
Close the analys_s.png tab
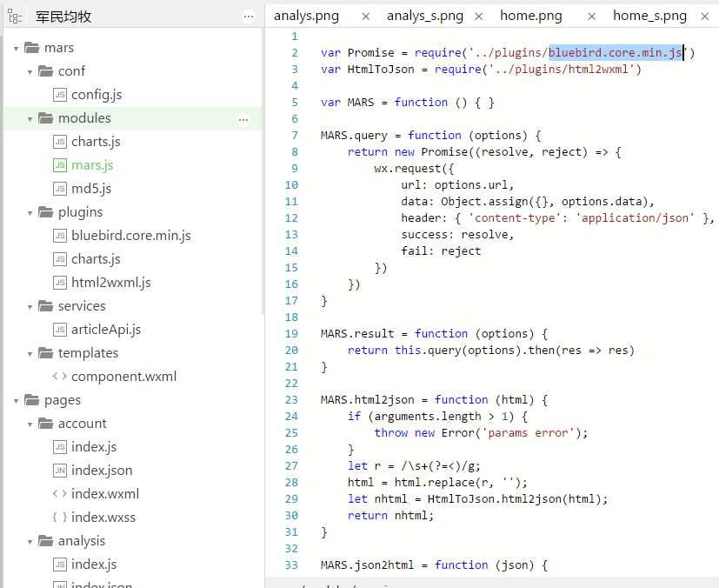pyautogui.click(x=478, y=17)
